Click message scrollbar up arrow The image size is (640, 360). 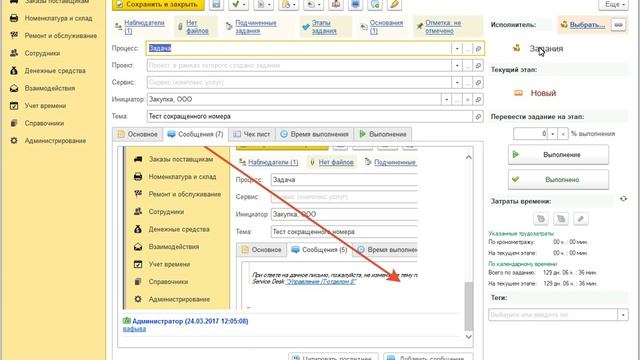[469, 157]
